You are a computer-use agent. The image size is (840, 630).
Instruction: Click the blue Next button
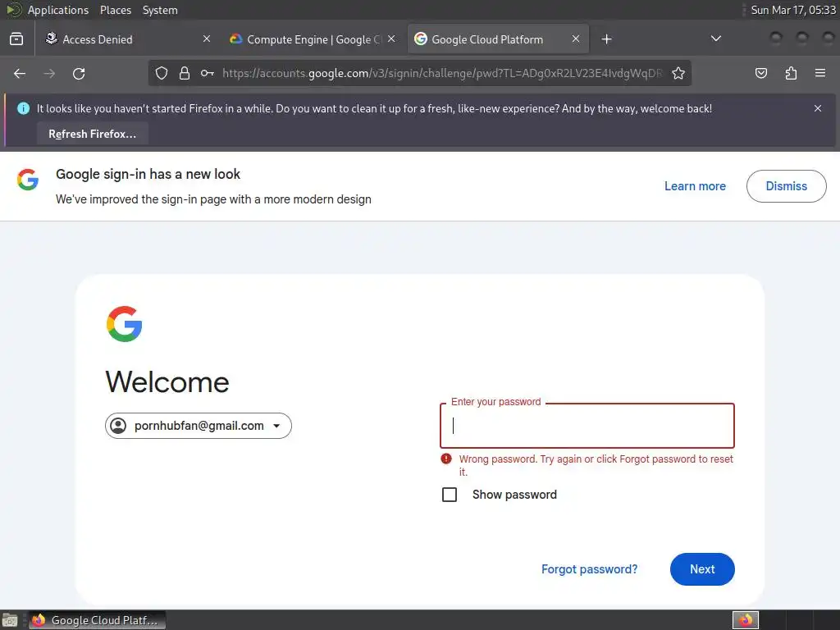(x=702, y=569)
